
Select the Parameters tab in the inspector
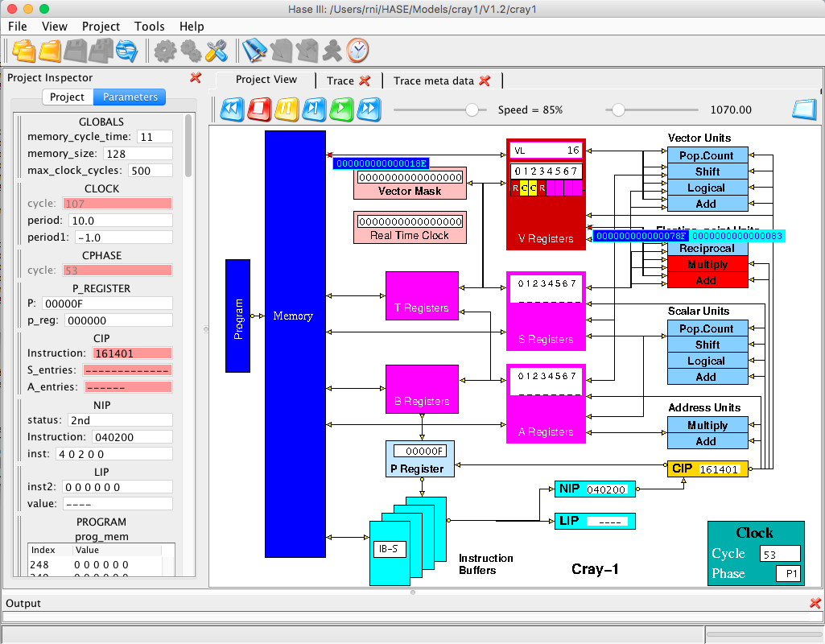[x=130, y=97]
